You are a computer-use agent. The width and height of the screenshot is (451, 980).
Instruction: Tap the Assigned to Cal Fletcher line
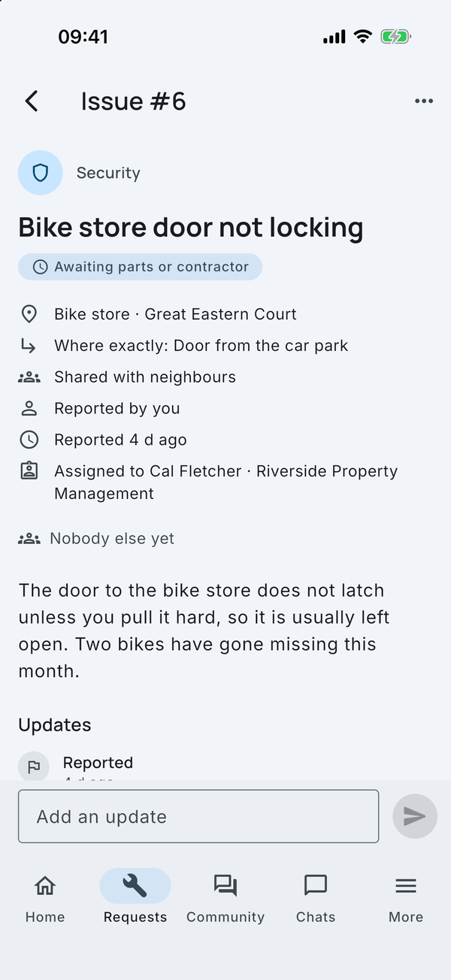225,482
